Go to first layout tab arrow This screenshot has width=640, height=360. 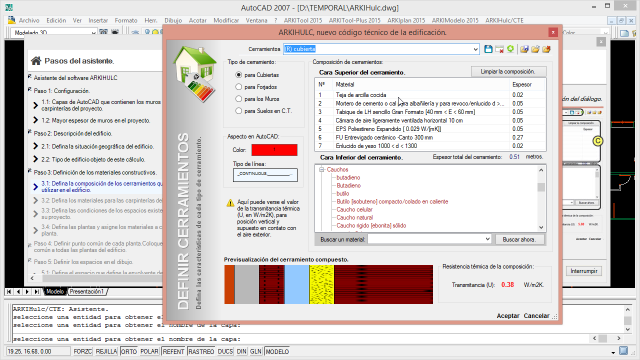click(9, 291)
